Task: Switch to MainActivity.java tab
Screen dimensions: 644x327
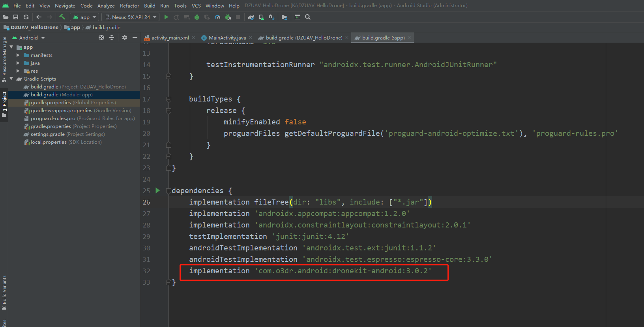Action: click(x=227, y=38)
